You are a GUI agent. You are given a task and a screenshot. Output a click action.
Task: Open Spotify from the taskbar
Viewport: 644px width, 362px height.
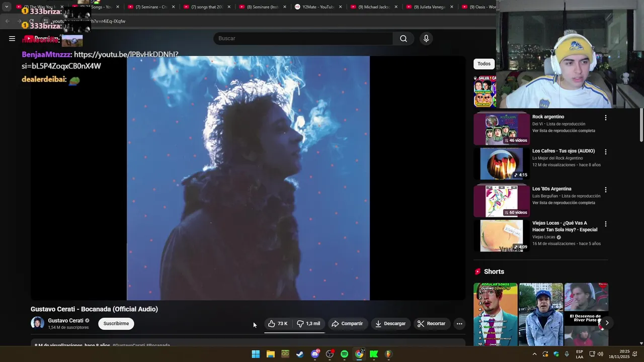(x=344, y=354)
